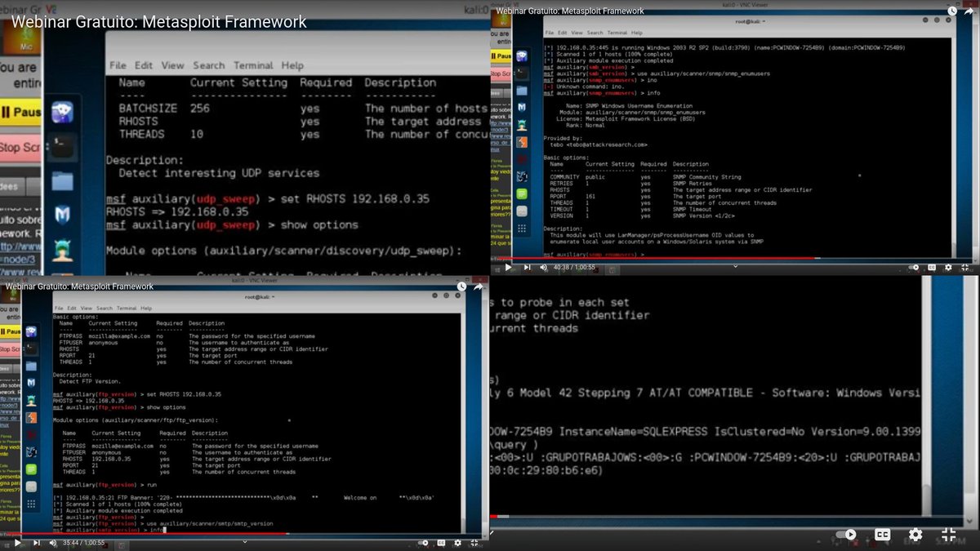Click 'set RHOSTS 192.168.0.35' in ftp_version terminal

pos(184,394)
